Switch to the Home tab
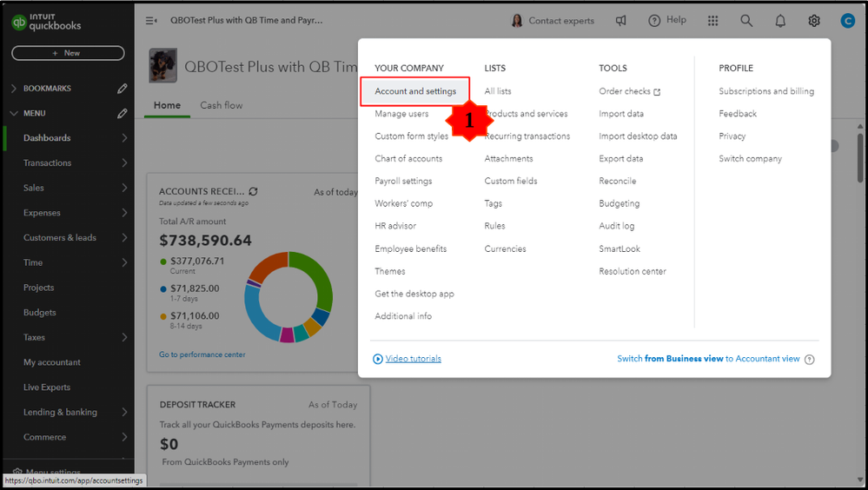868x490 pixels. (167, 105)
